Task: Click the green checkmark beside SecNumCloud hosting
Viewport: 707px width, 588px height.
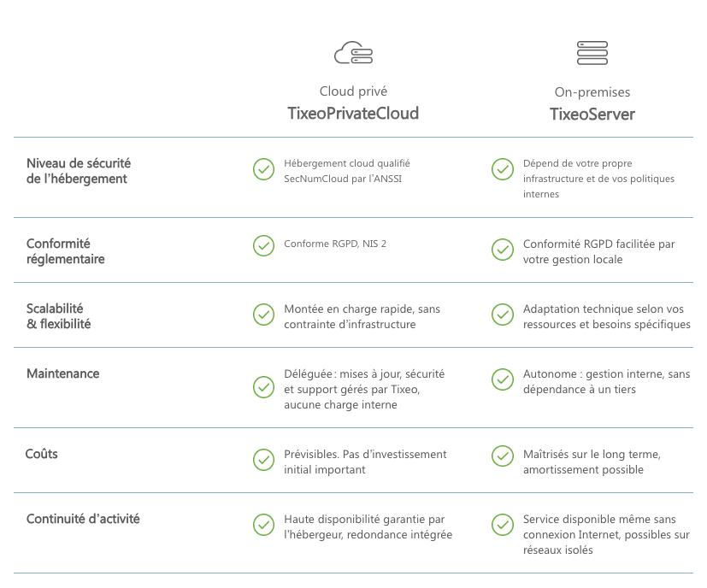Action: 263,169
